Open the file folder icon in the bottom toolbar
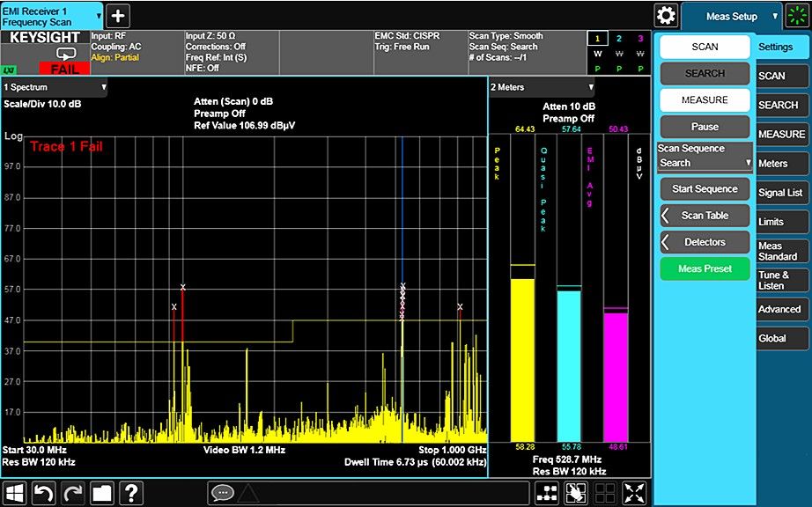 click(x=101, y=494)
